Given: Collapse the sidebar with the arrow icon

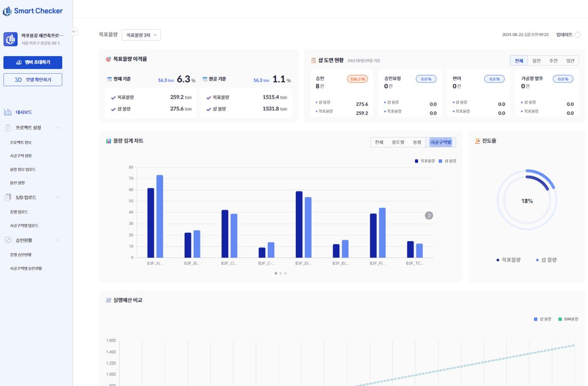Looking at the screenshot, I should point(74,31).
